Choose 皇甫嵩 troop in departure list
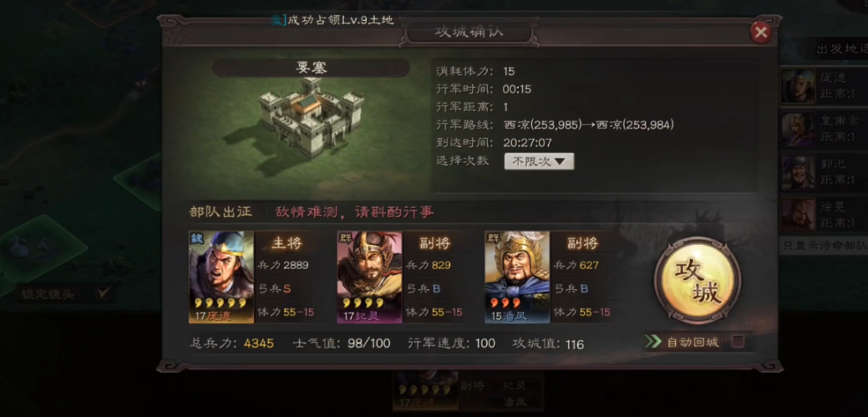 823,129
